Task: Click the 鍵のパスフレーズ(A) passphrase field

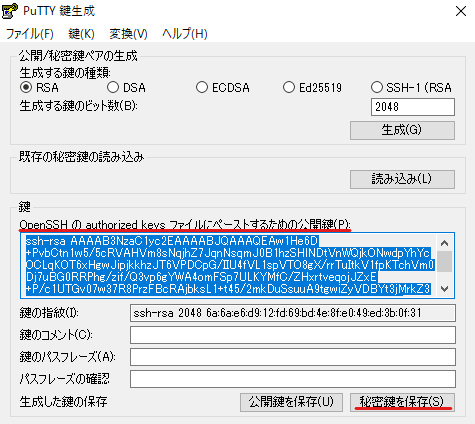Action: coord(293,357)
